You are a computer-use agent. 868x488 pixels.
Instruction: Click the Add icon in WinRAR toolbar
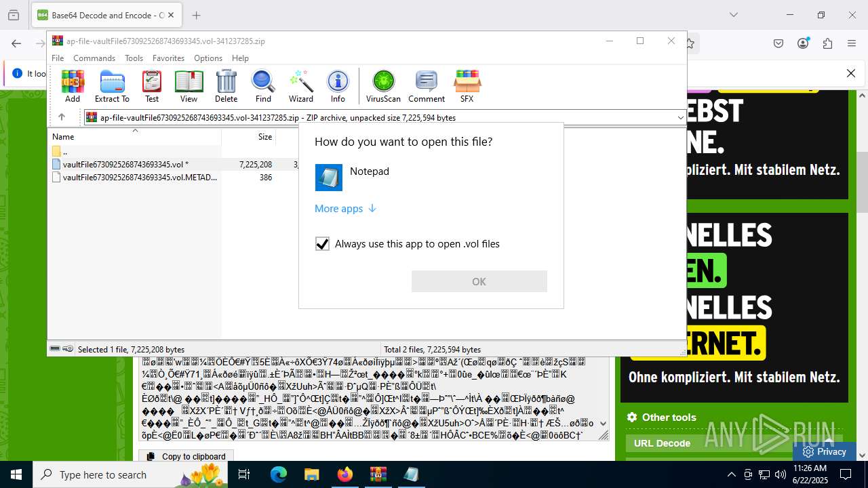[x=73, y=86]
